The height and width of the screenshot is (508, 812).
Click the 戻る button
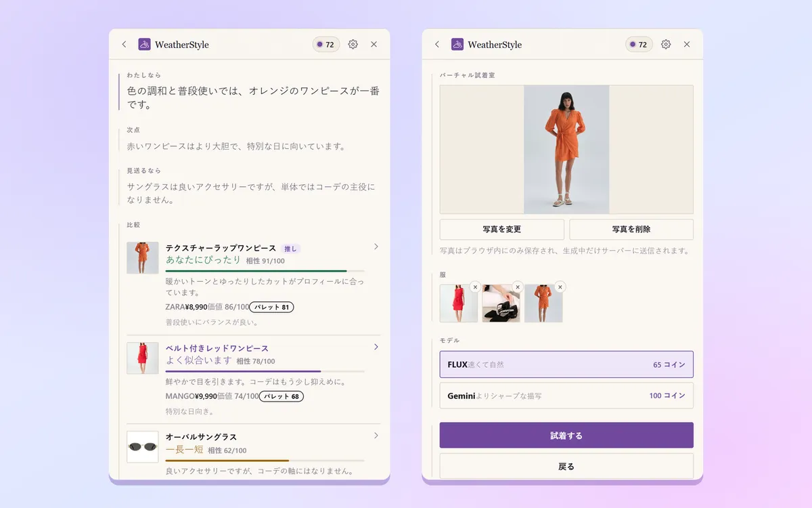(566, 467)
